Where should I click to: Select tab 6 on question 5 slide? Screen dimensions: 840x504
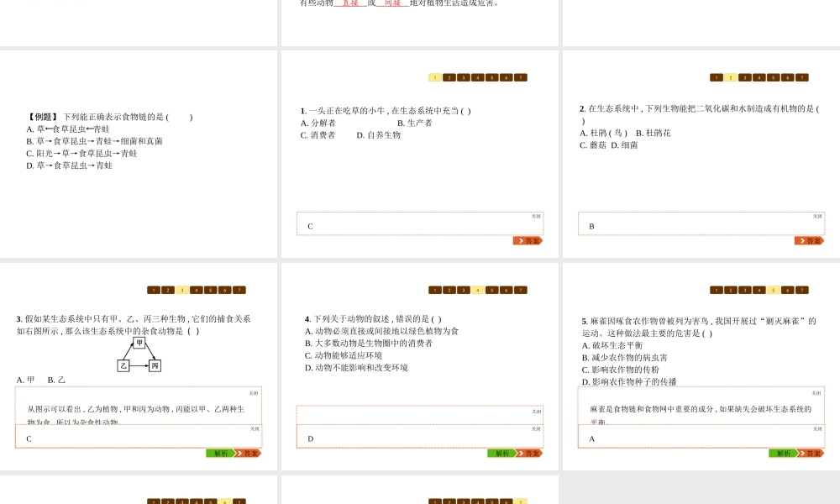788,290
